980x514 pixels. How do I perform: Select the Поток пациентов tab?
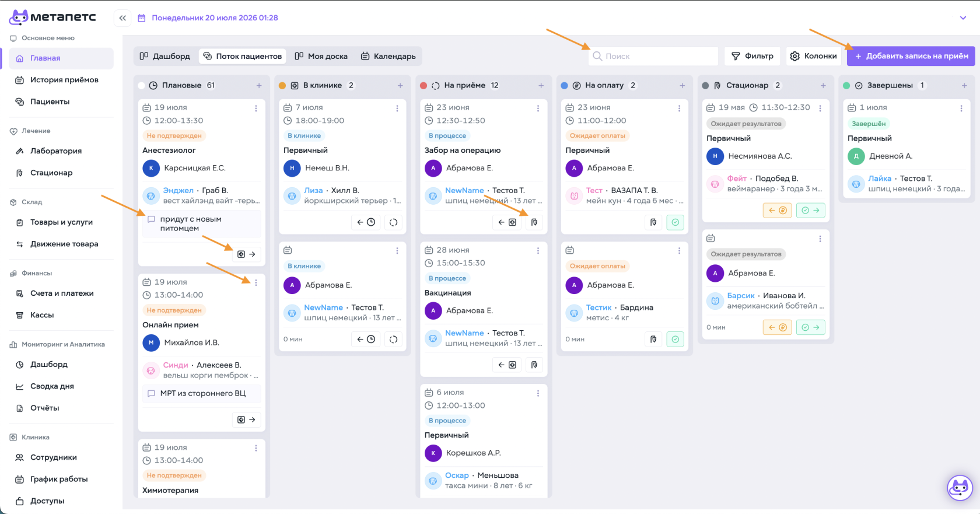coord(243,56)
